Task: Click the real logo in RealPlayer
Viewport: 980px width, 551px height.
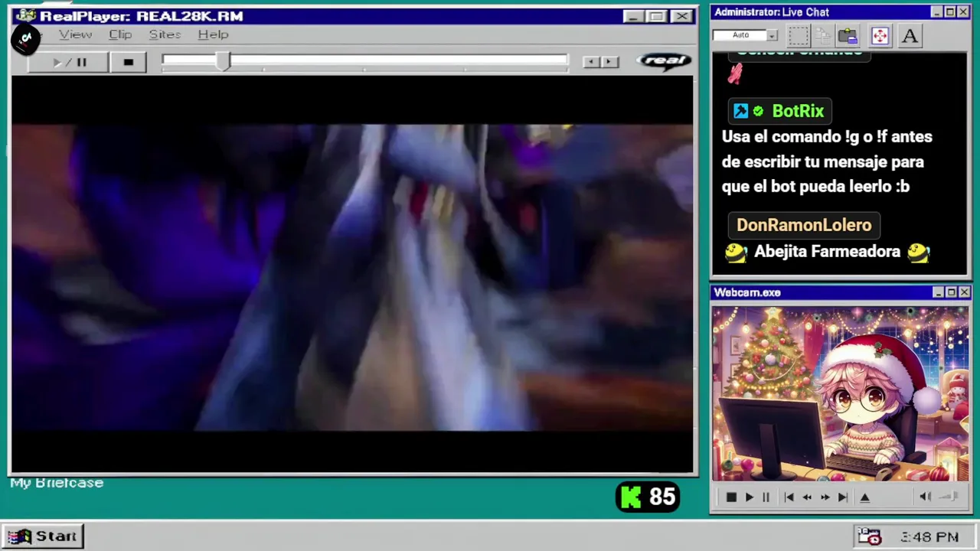Action: 664,61
